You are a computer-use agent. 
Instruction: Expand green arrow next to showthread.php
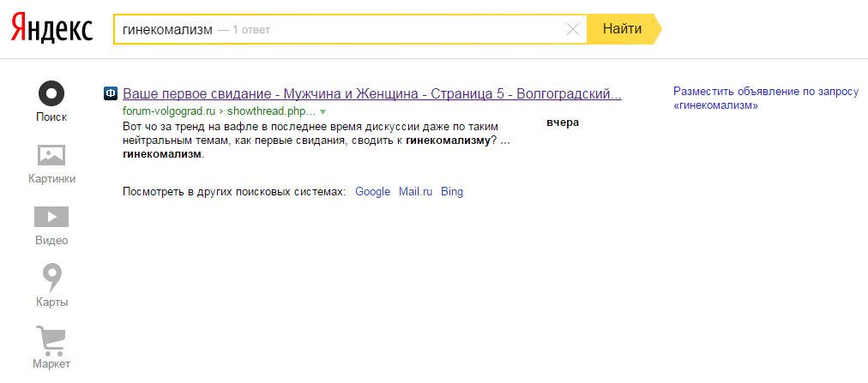[x=323, y=111]
